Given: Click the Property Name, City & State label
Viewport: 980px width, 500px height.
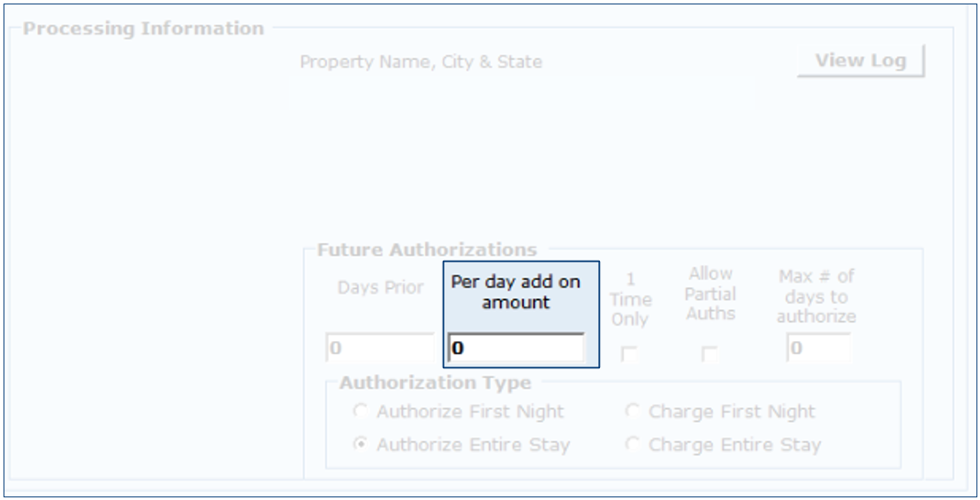Looking at the screenshot, I should (421, 63).
